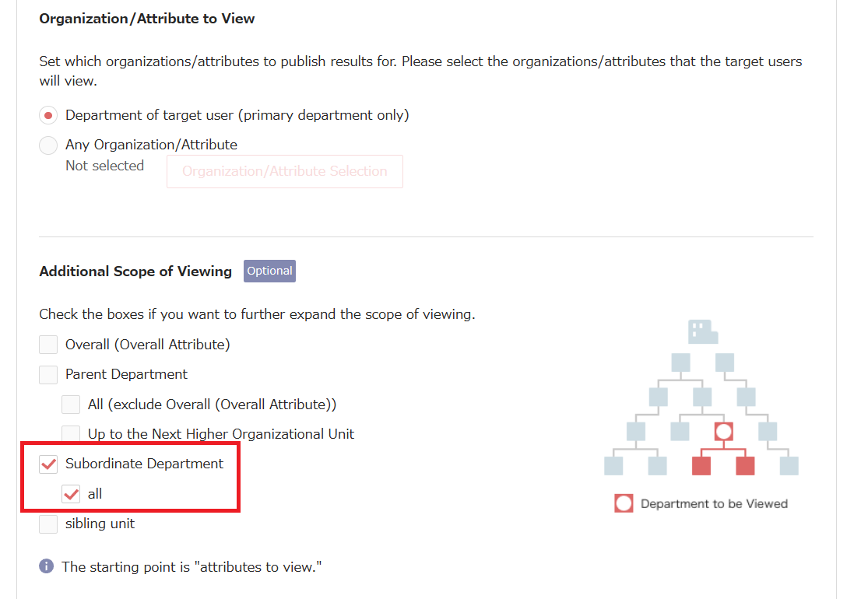
Task: Click the purple Optional badge
Action: click(x=269, y=271)
